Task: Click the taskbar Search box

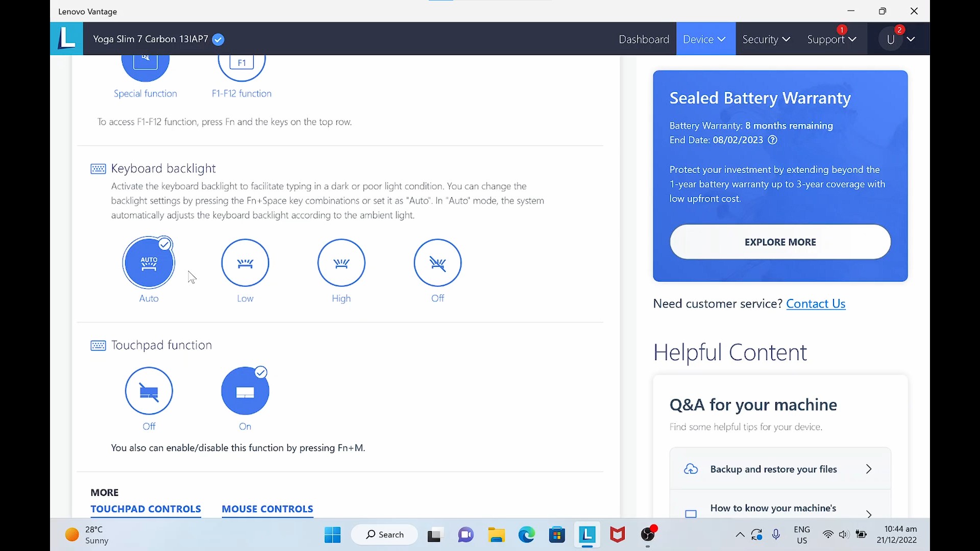Action: tap(384, 535)
